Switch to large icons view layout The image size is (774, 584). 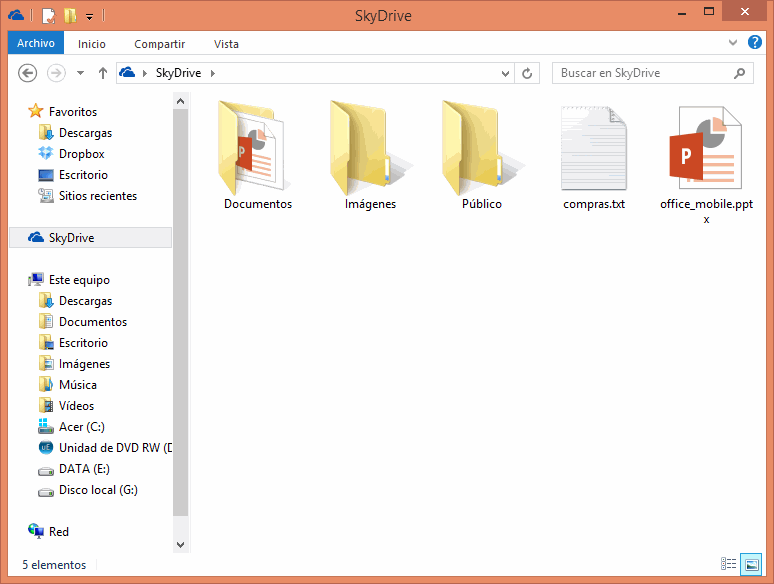(751, 565)
